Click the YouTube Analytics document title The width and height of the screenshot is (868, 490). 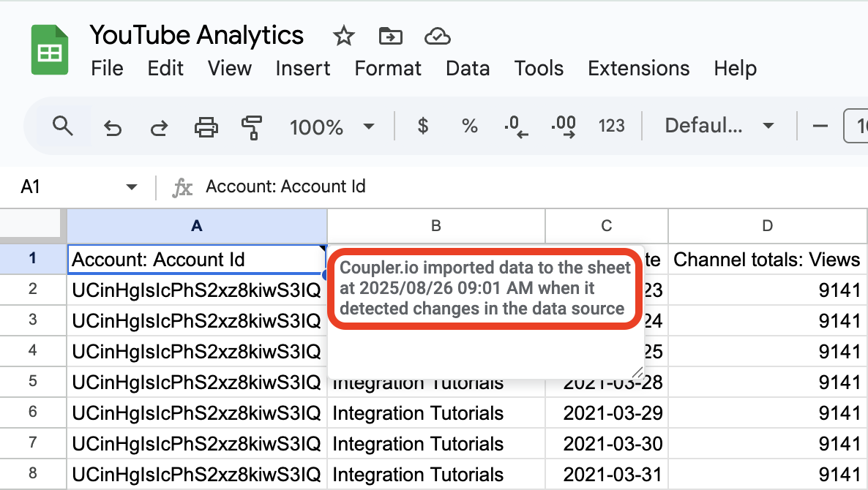coord(197,35)
